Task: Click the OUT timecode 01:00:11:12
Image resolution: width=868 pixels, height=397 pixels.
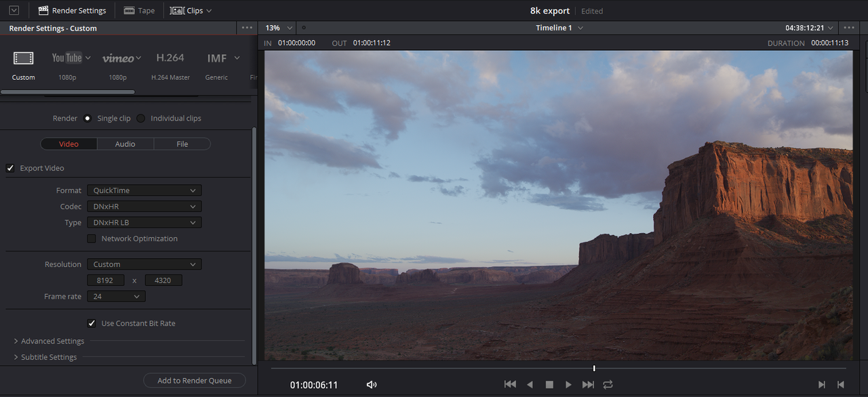Action: click(372, 43)
